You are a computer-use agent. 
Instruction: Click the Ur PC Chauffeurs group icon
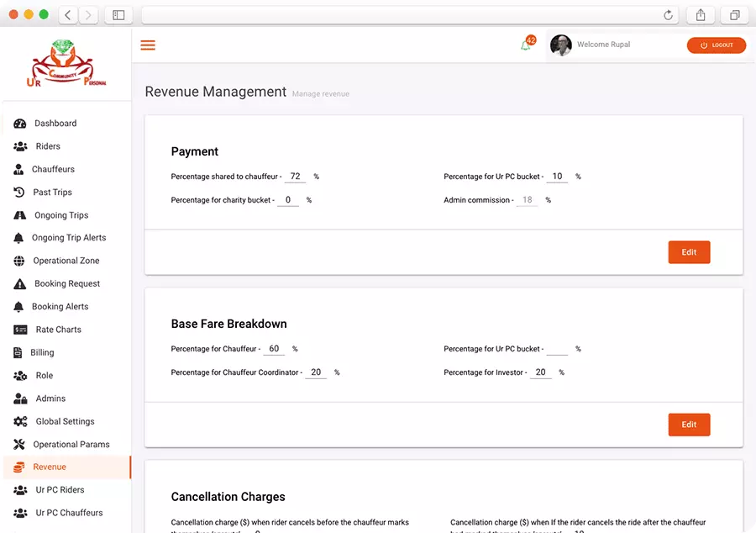tap(20, 513)
